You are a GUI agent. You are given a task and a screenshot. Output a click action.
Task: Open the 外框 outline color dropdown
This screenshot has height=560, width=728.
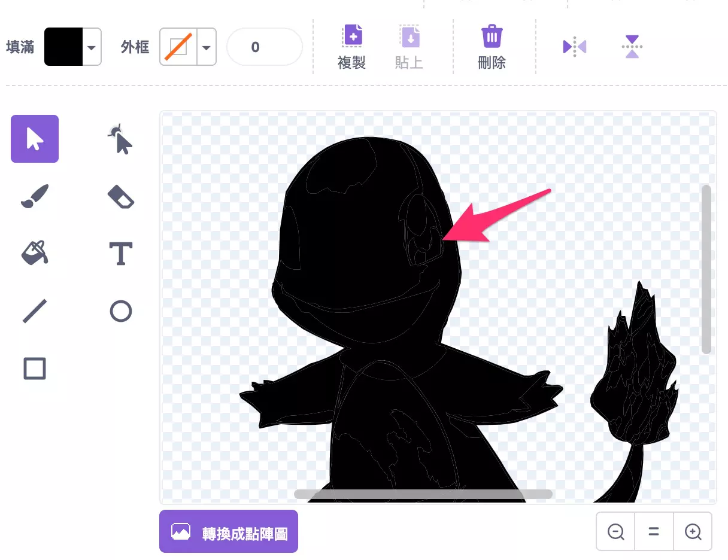207,47
